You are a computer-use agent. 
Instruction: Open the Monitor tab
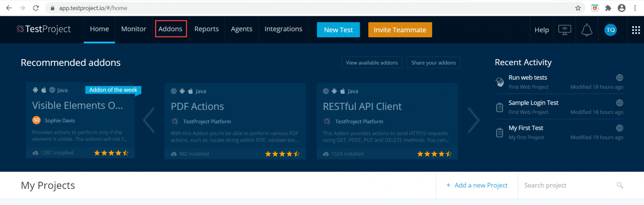coord(134,29)
